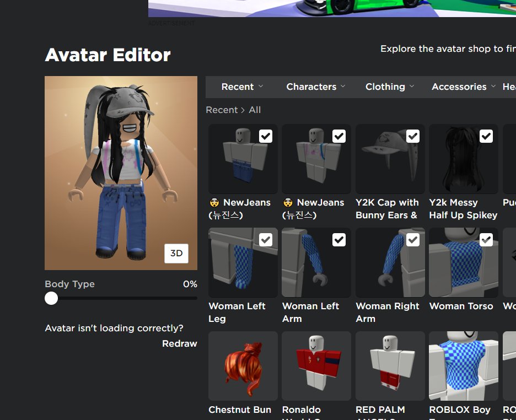Click the Woman Torso item name

pos(461,306)
